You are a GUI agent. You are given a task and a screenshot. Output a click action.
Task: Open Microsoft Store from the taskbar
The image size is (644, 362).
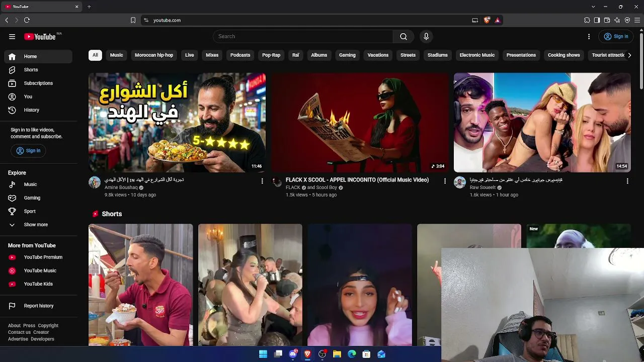click(367, 354)
